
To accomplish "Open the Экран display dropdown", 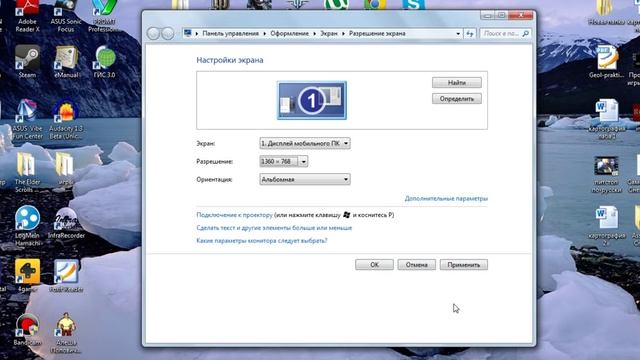I will click(x=305, y=143).
